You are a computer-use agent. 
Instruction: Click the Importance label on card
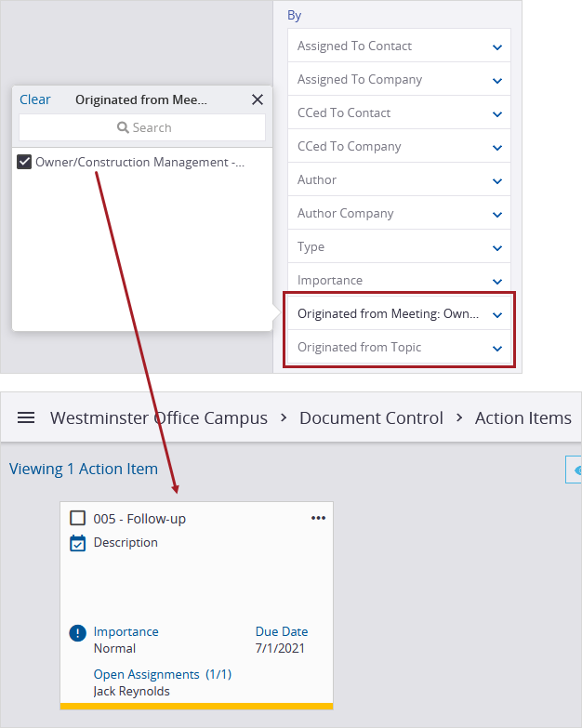tap(126, 631)
